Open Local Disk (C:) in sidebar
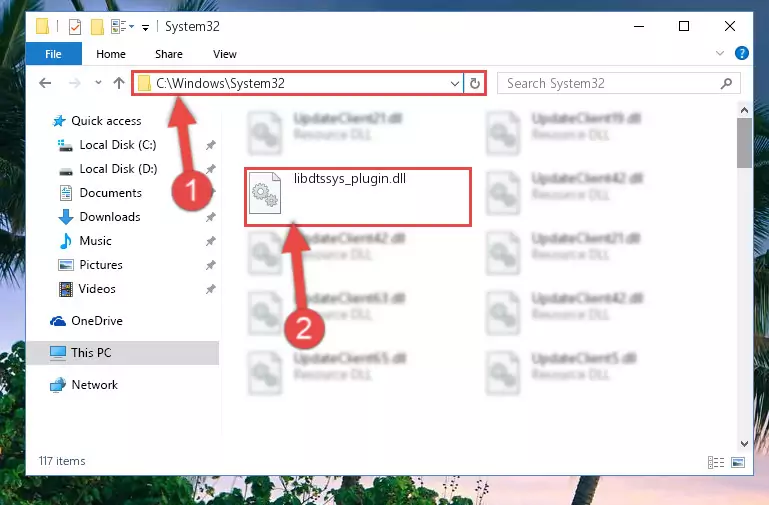The image size is (769, 505). click(x=118, y=145)
